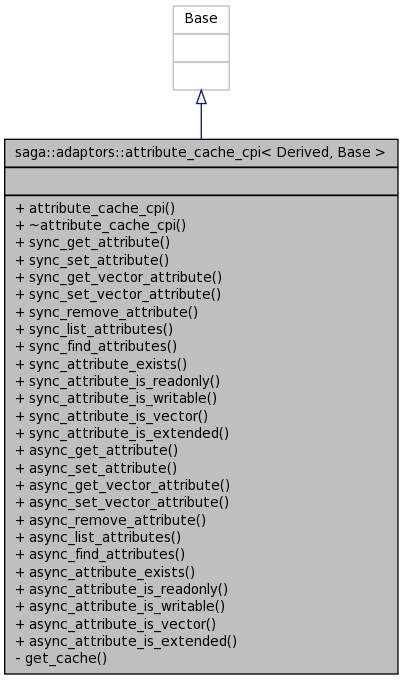The width and height of the screenshot is (403, 680).
Task: Click the empty attributes compartment
Action: [x=201, y=181]
